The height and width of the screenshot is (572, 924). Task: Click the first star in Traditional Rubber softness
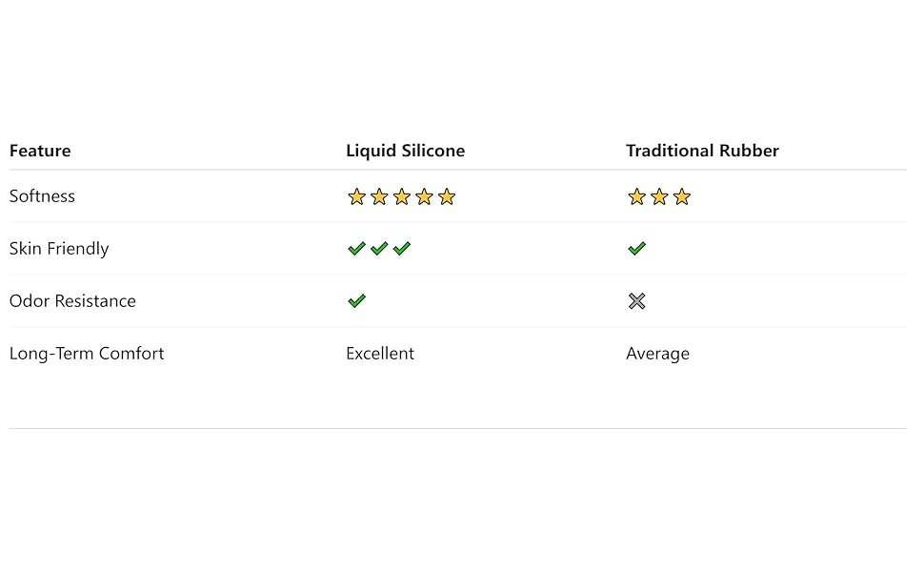click(x=636, y=197)
